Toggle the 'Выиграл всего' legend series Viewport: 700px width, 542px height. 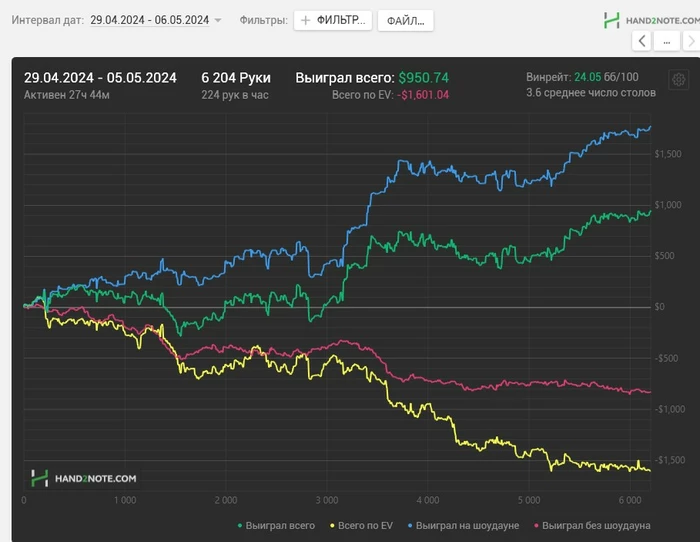[x=278, y=525]
